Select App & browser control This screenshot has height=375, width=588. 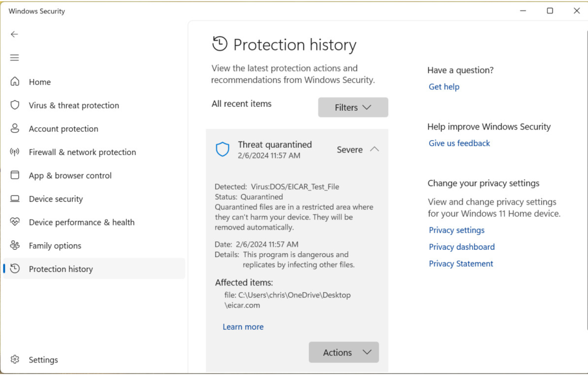point(70,175)
